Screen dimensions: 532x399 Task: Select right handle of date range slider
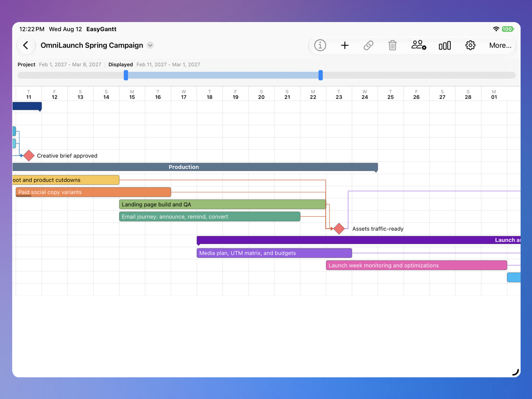click(321, 75)
